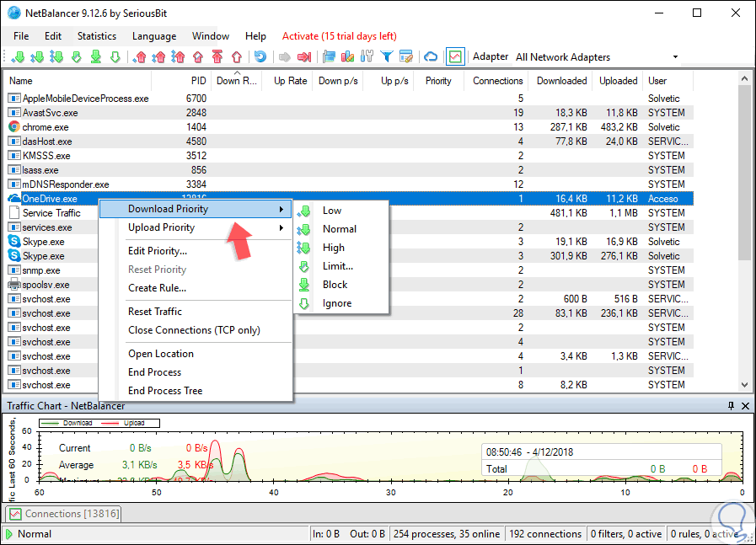Image resolution: width=756 pixels, height=545 pixels.
Task: Select Close Connections (TCP only)
Action: pos(196,330)
